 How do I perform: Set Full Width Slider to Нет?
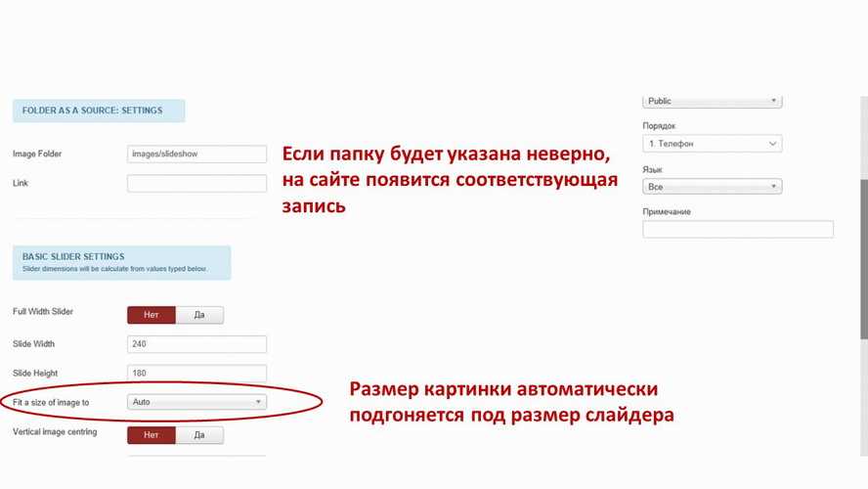click(x=152, y=315)
